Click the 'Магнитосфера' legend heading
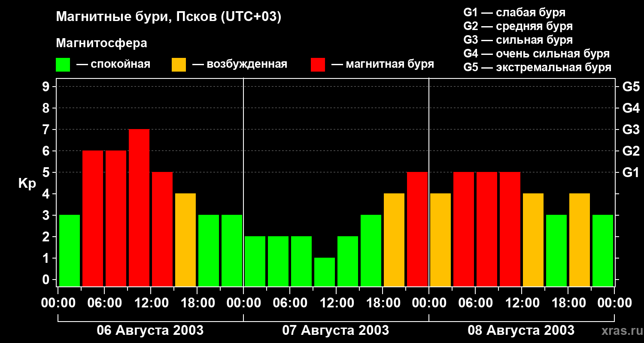 coord(102,43)
